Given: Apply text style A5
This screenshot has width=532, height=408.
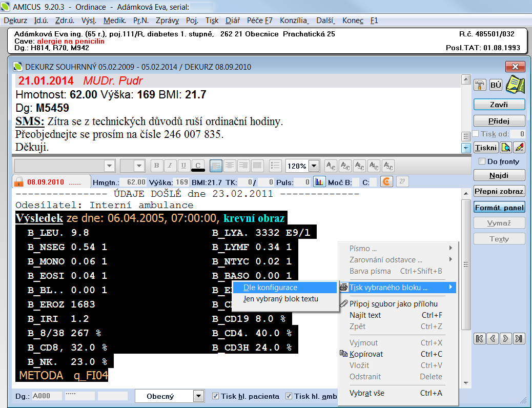Looking at the screenshot, I should tap(388, 166).
